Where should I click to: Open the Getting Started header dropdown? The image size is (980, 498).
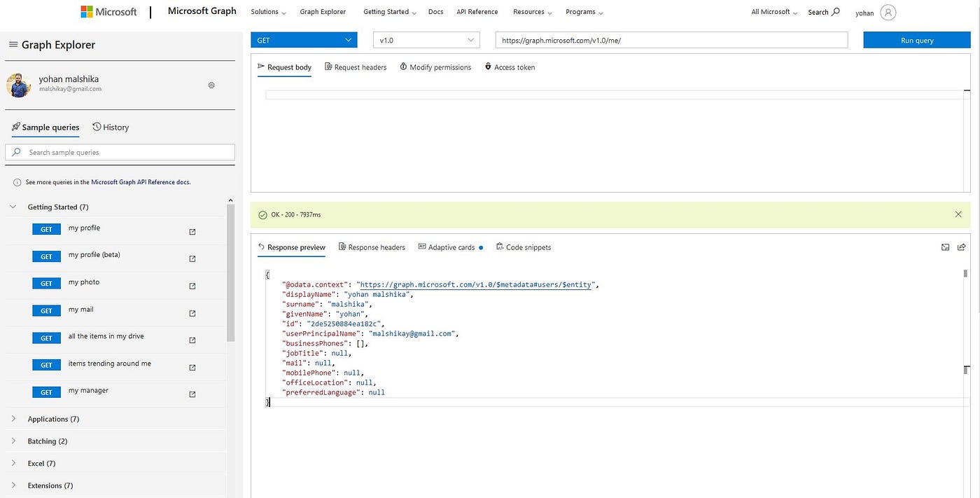coord(390,12)
